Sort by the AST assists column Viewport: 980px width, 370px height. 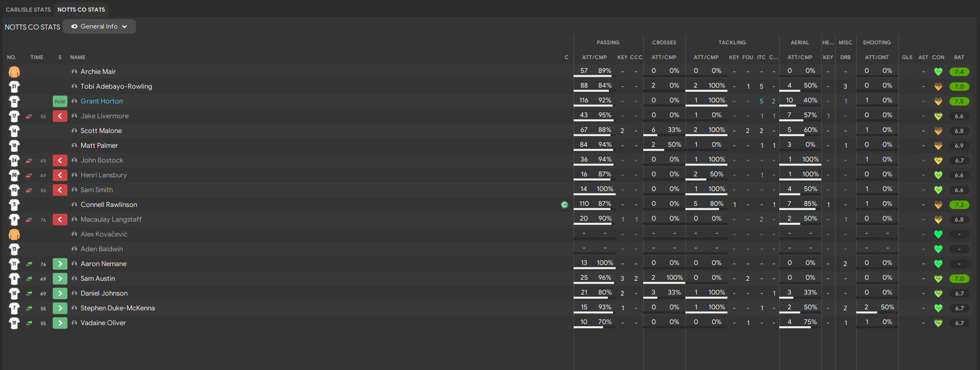point(924,57)
